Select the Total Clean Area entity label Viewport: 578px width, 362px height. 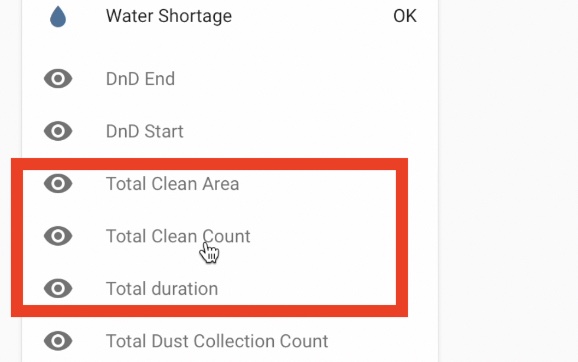coord(173,184)
